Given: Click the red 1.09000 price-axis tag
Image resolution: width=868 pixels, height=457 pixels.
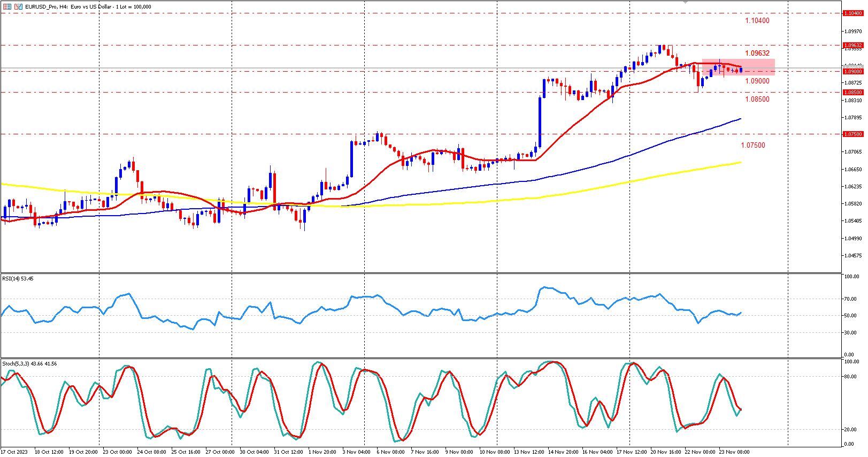Looking at the screenshot, I should coord(853,71).
